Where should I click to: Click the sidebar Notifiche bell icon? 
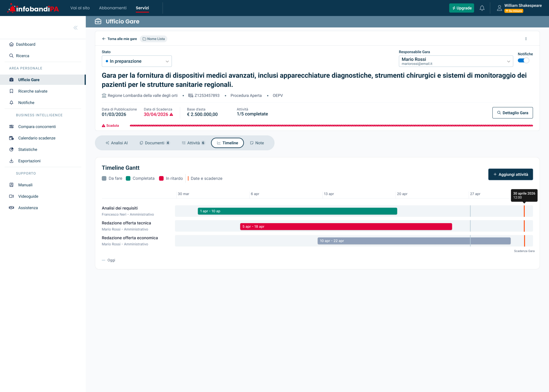coord(11,103)
